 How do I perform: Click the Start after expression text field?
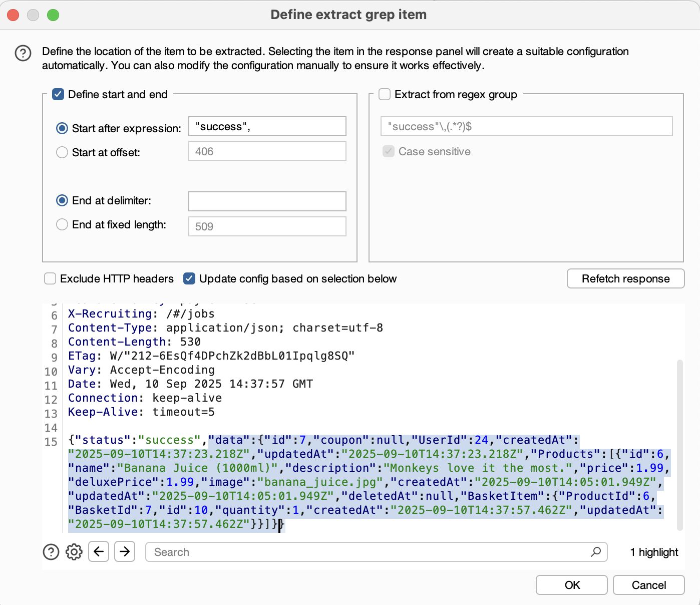point(267,126)
